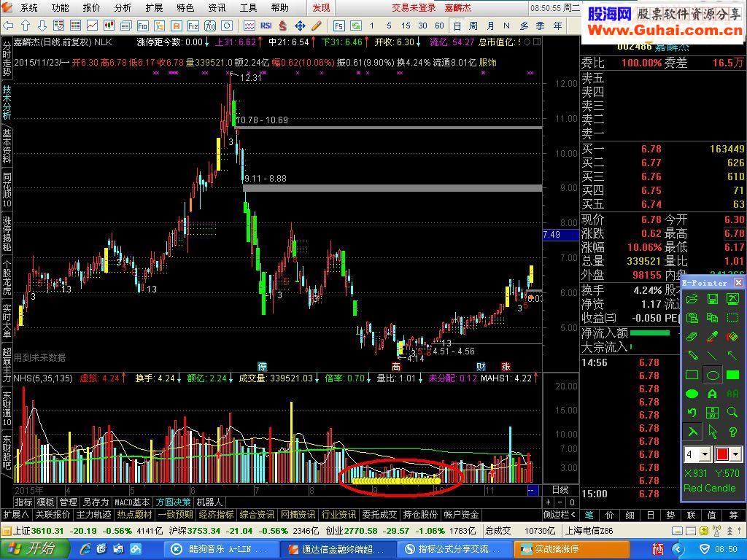
Task: Open the candlestick chart toolbar icon
Action: point(109,26)
